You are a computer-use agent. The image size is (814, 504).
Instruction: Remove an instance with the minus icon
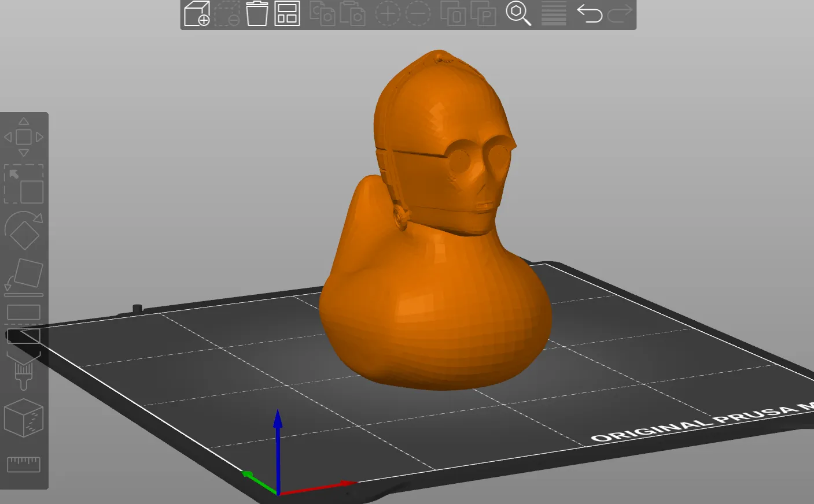pos(418,14)
